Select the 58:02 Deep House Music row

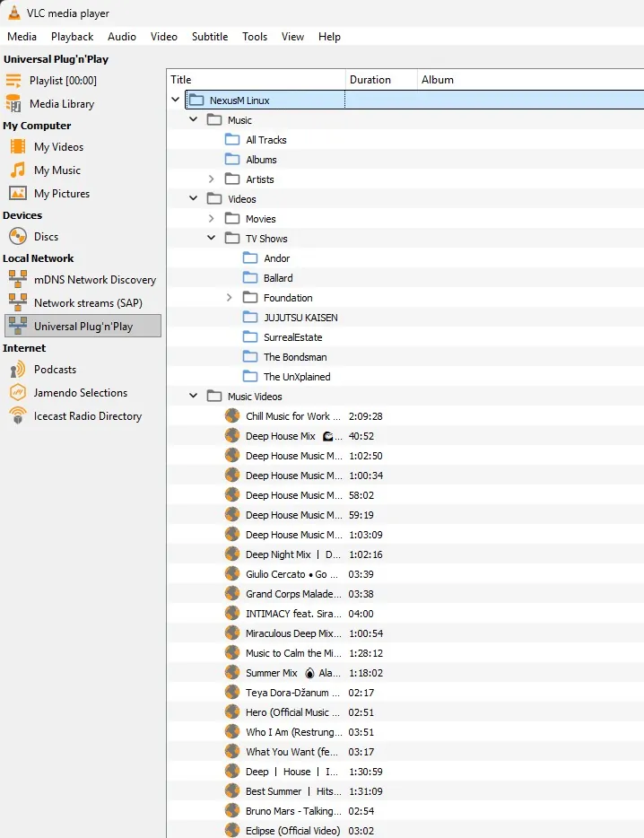(x=405, y=495)
